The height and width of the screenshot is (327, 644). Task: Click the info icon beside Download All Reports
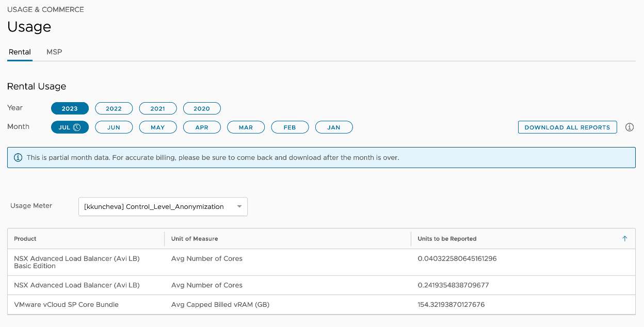(629, 127)
